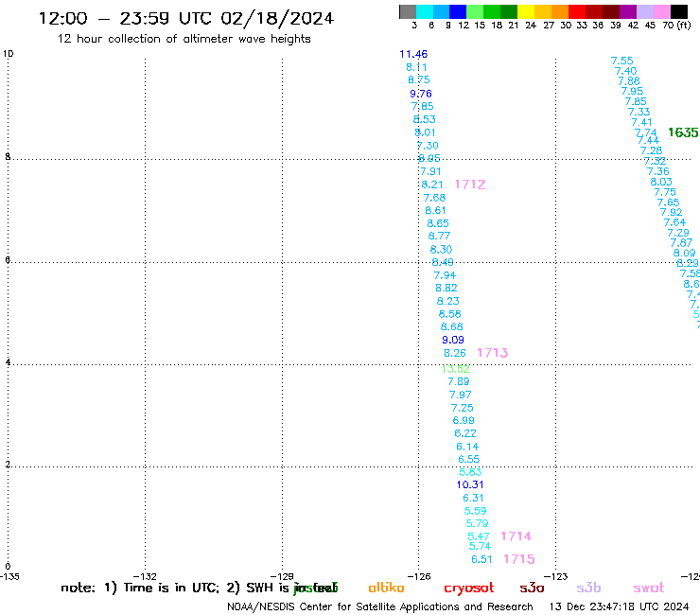
Task: Click the dark blue 12 ft legend swatch
Action: 458,11
